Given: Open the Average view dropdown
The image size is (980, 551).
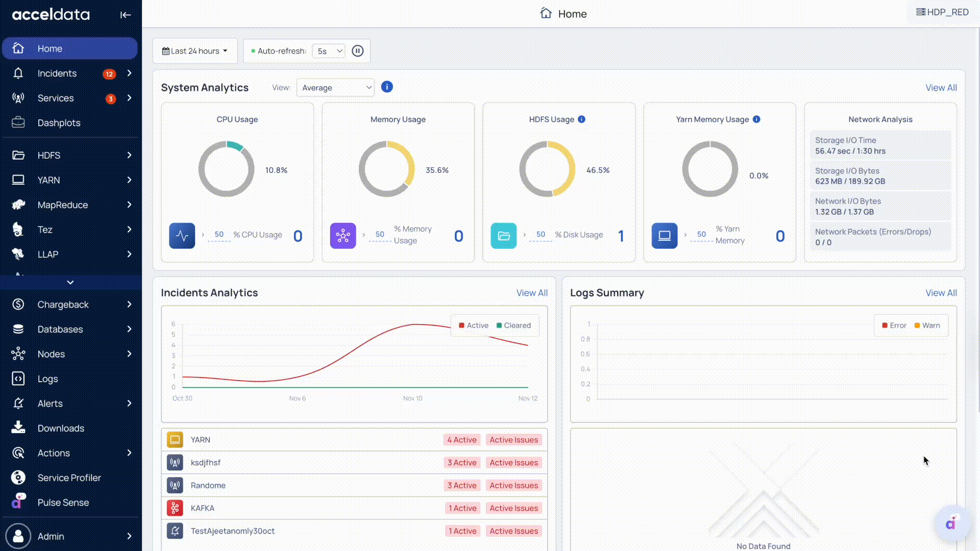Looking at the screenshot, I should (335, 88).
